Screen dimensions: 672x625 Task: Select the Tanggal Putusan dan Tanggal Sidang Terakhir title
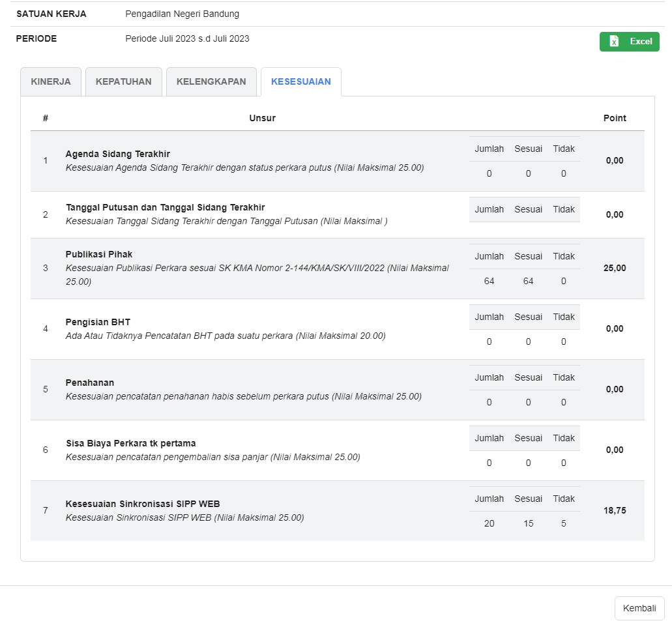(x=166, y=208)
